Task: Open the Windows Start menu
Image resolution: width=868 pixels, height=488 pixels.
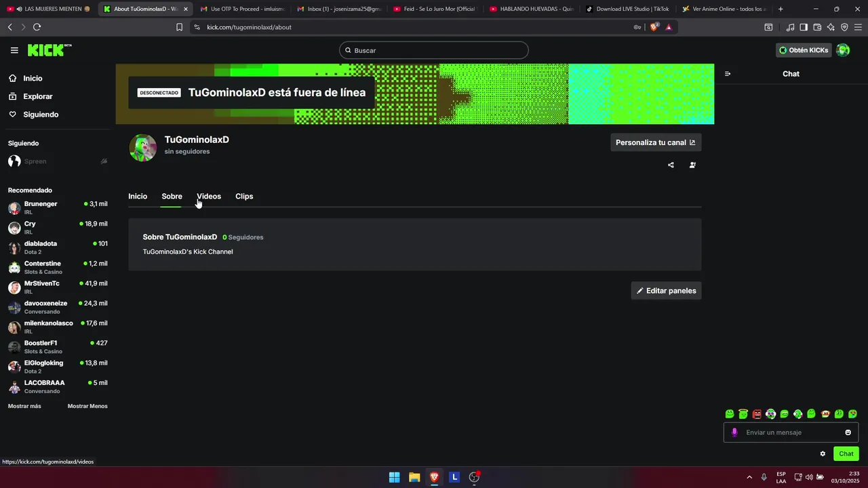Action: [394, 477]
